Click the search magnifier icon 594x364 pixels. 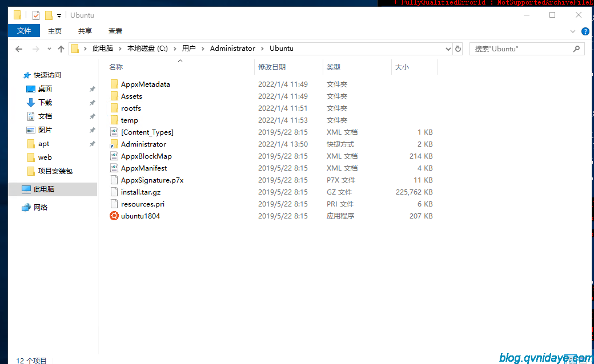tap(576, 49)
